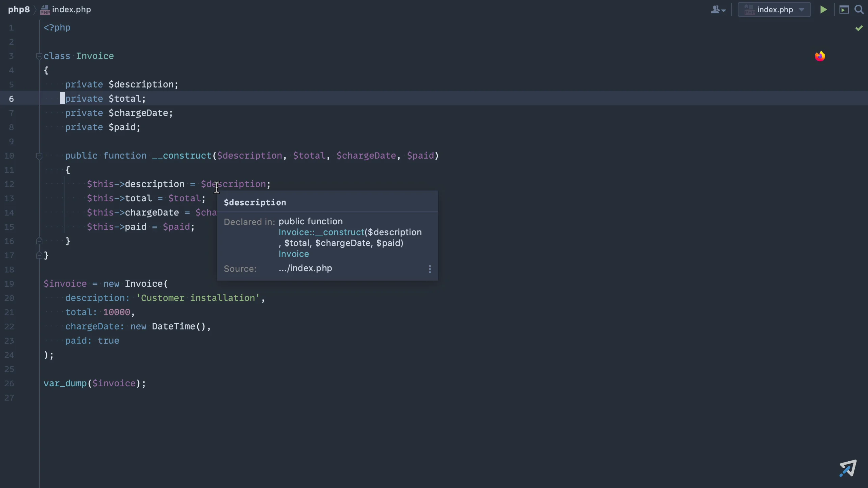
Task: Open in Firefox browser icon
Action: pos(820,56)
